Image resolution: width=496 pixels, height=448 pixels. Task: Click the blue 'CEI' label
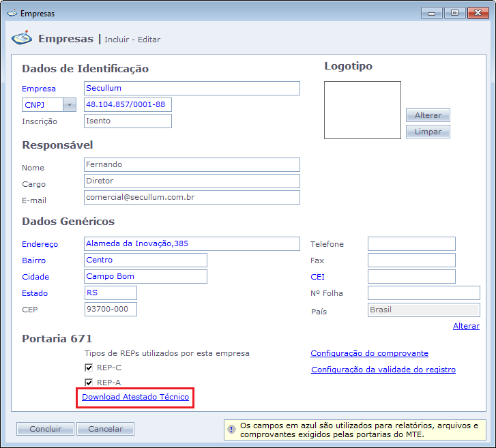[x=318, y=277]
